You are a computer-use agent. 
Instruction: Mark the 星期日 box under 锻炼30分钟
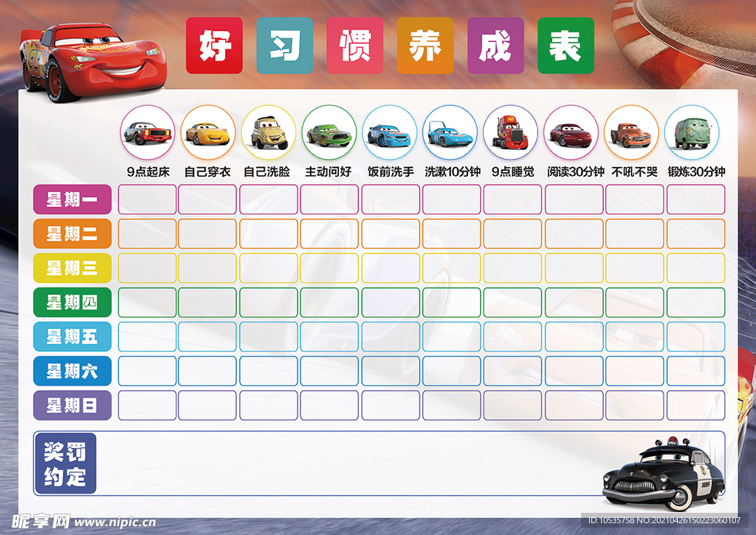pos(695,405)
